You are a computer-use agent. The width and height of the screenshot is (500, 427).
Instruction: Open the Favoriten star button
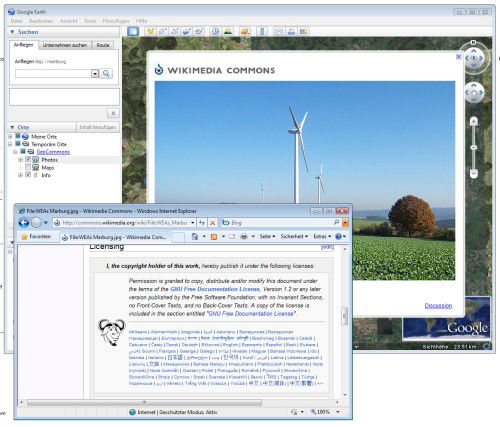(36, 237)
